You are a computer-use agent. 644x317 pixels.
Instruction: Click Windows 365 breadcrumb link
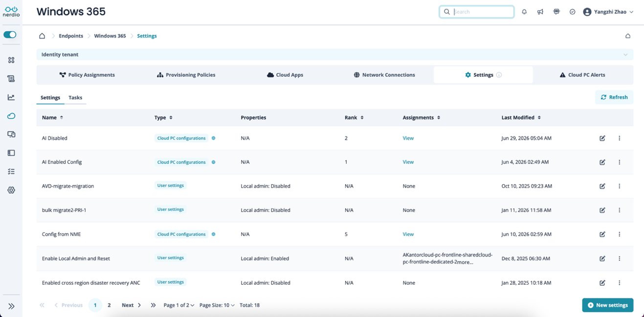tap(110, 36)
